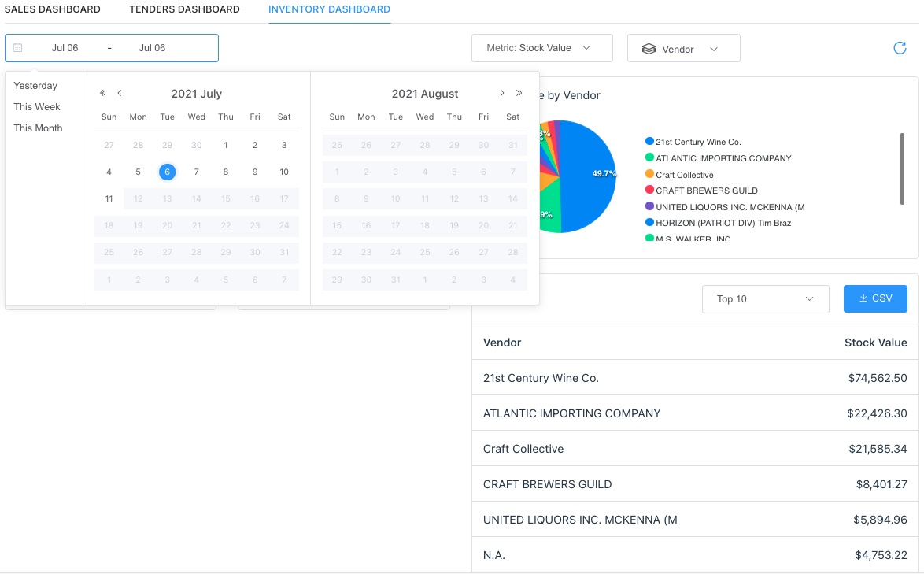Click the download icon on CSV button
The height and width of the screenshot is (574, 924).
(x=863, y=298)
